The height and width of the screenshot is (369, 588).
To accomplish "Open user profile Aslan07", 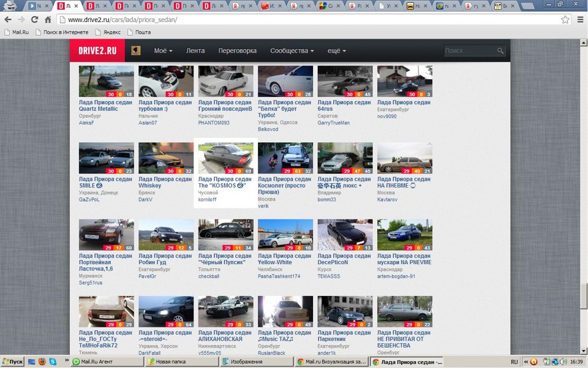I will tap(148, 123).
